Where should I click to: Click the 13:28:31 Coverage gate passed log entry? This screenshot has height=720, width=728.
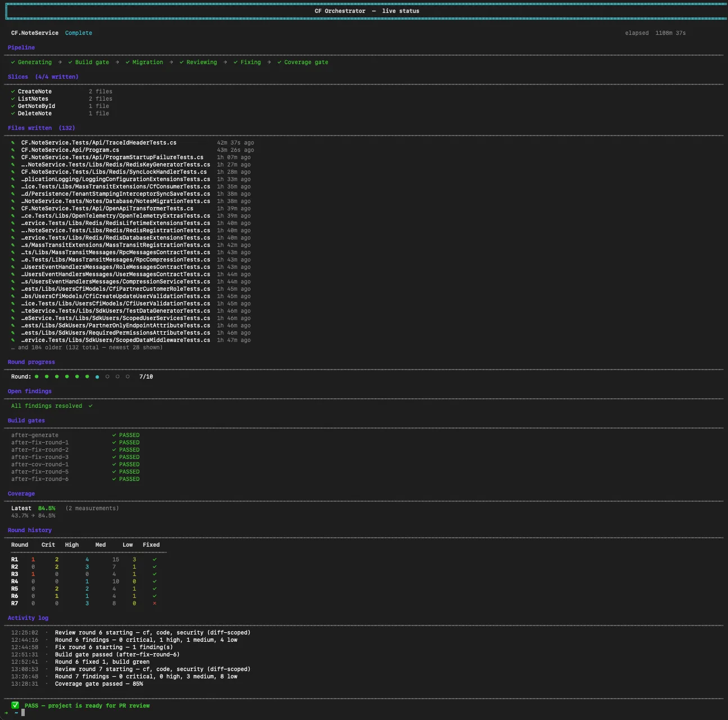[x=77, y=684]
